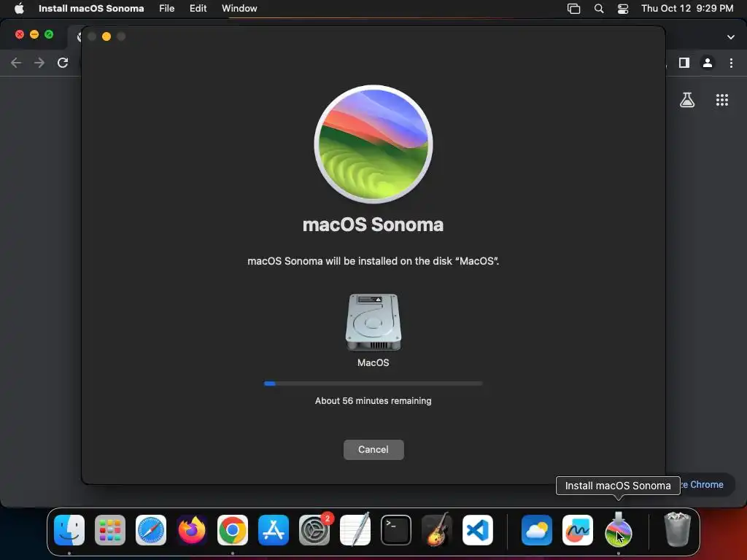Open the Edit menu
This screenshot has width=747, height=560.
[198, 8]
